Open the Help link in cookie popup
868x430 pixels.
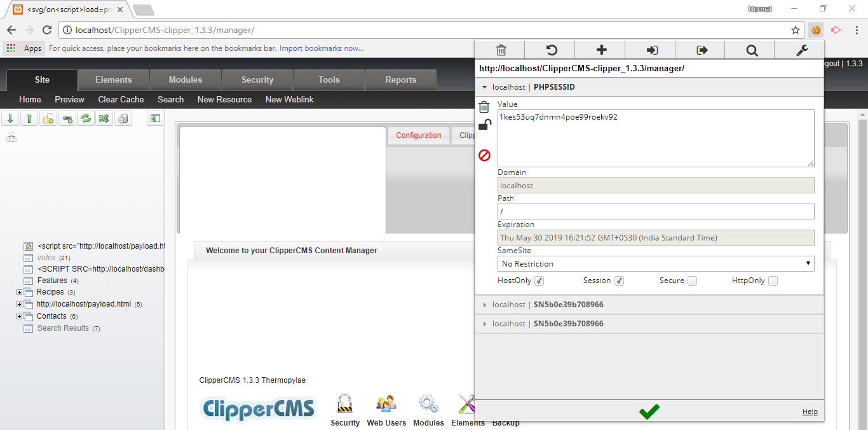810,412
